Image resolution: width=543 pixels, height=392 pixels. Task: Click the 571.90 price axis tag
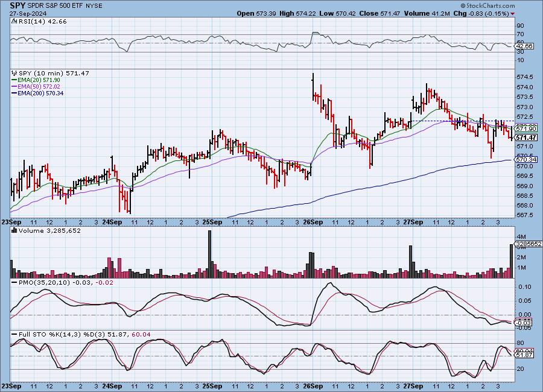tap(526, 128)
